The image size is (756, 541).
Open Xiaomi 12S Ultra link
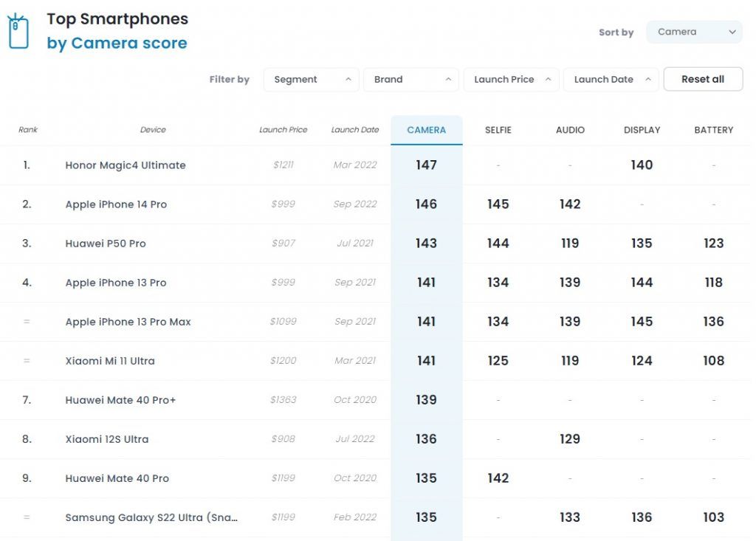point(107,439)
